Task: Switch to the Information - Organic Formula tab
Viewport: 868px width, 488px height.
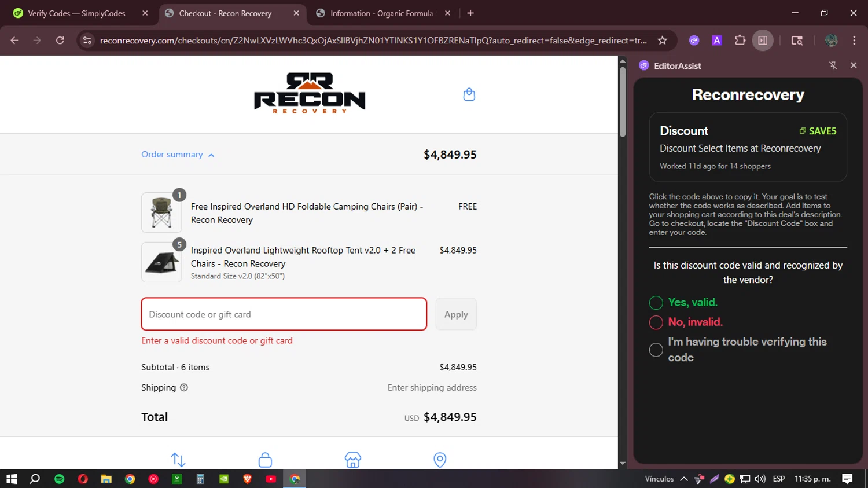Action: pos(382,13)
